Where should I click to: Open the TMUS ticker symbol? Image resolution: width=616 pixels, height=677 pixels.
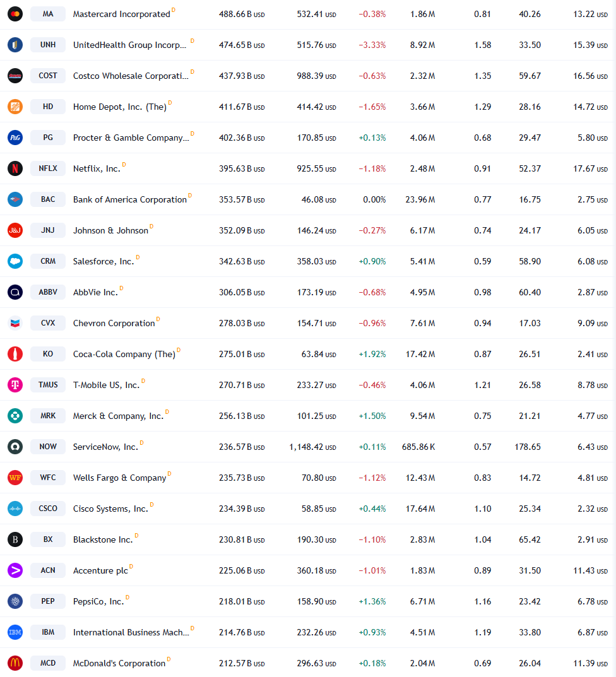(48, 385)
